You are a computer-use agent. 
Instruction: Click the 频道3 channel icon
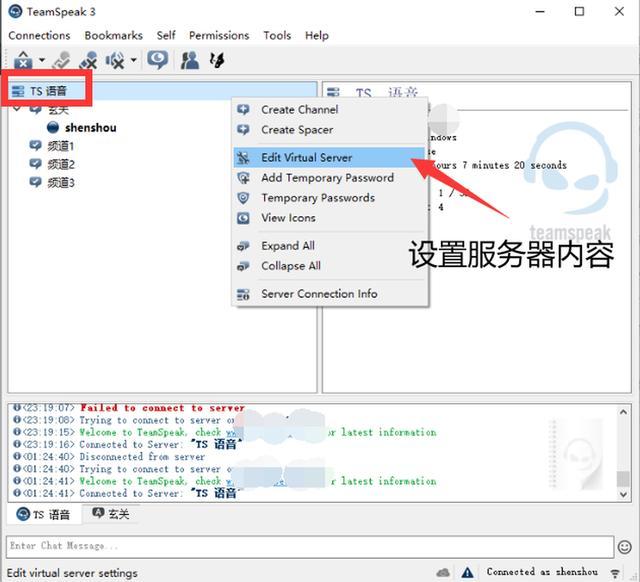(36, 182)
